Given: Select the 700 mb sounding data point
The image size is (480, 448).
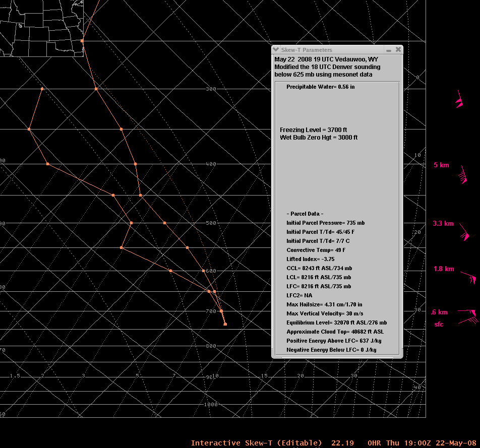Looking at the screenshot, I should tap(221, 311).
